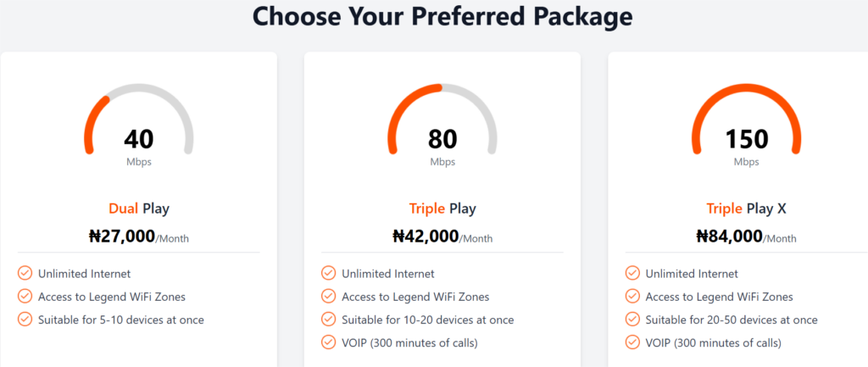Click the ₦42,000/Month price
868x367 pixels.
[442, 237]
